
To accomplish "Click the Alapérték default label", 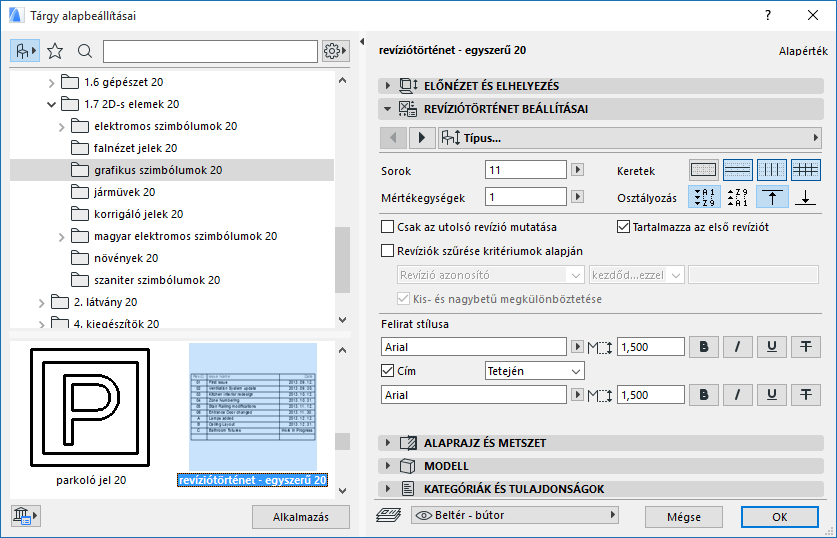I will (x=803, y=51).
